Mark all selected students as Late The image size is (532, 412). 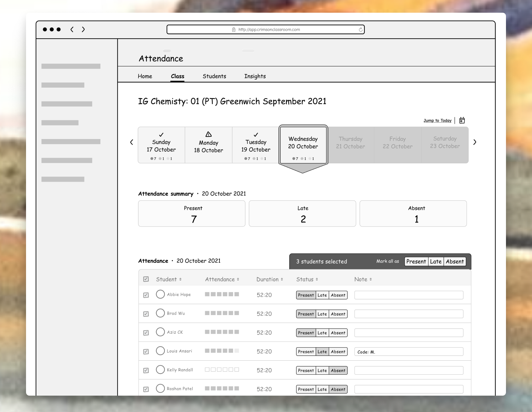(436, 262)
